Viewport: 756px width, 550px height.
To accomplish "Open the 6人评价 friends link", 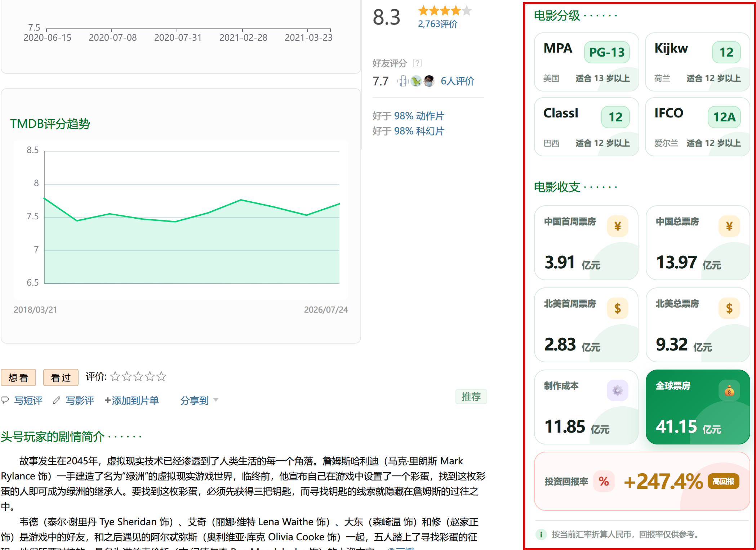I will pyautogui.click(x=457, y=81).
